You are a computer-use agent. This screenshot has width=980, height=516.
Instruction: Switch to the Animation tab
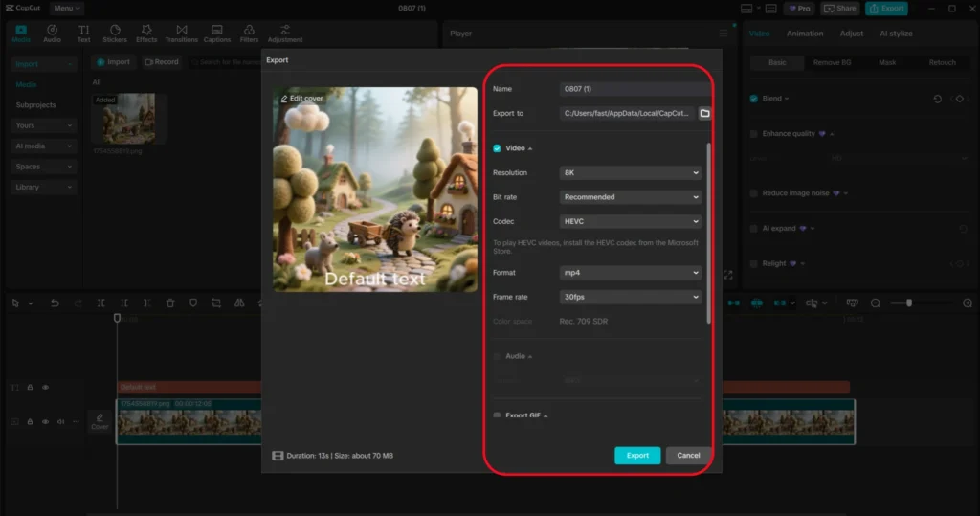[804, 34]
